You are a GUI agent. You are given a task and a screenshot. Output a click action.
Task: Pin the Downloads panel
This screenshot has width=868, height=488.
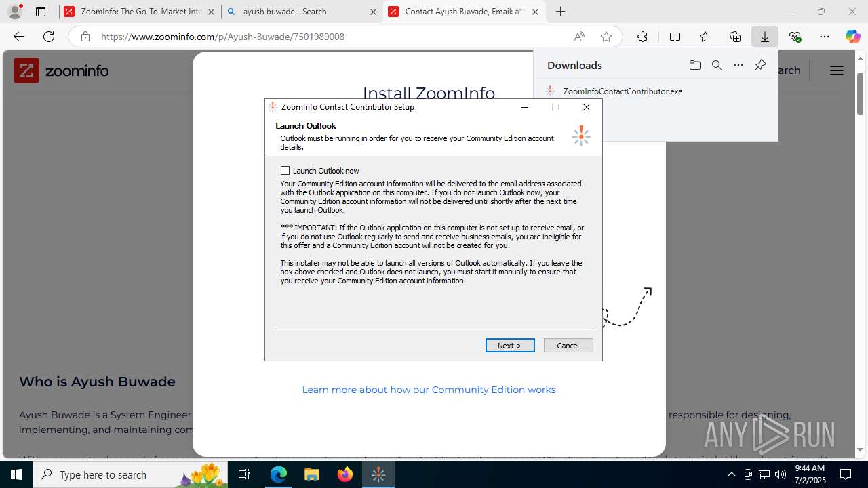pyautogui.click(x=760, y=65)
